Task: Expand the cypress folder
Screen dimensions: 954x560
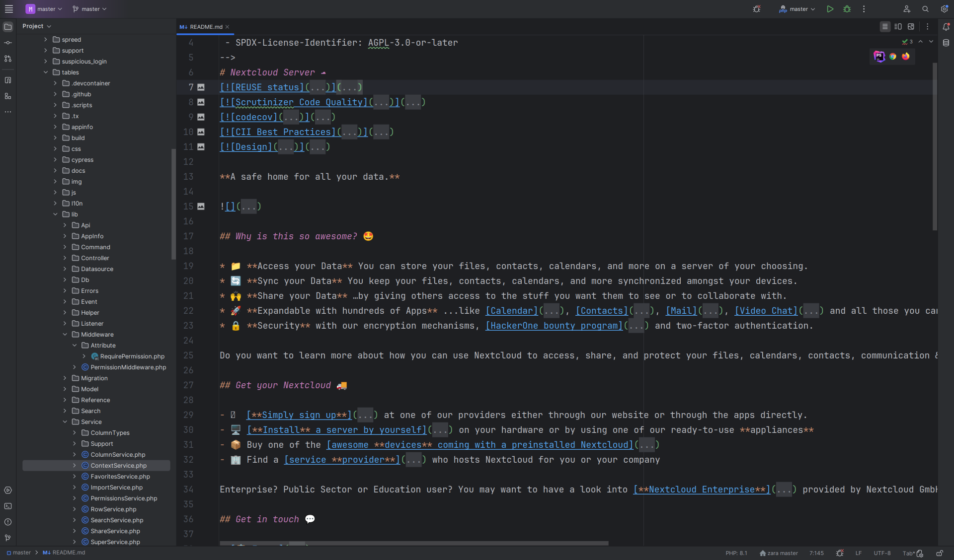Action: (x=55, y=160)
